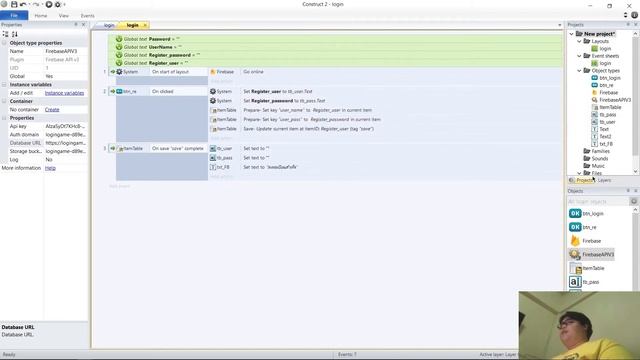Pin the Objects panel

click(x=628, y=191)
